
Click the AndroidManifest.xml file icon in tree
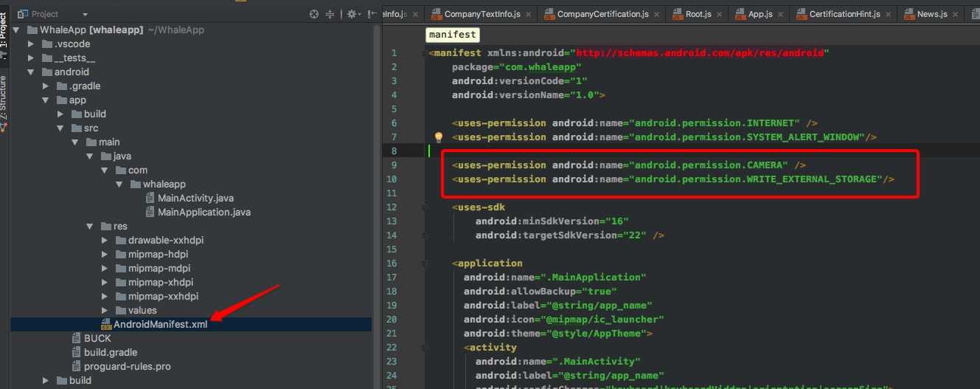coord(106,325)
